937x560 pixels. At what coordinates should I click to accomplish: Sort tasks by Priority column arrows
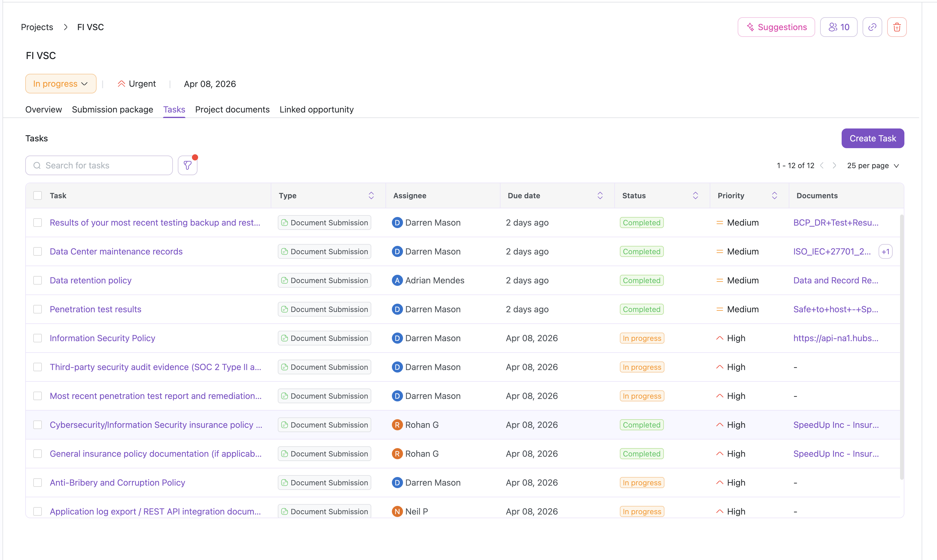coord(774,195)
